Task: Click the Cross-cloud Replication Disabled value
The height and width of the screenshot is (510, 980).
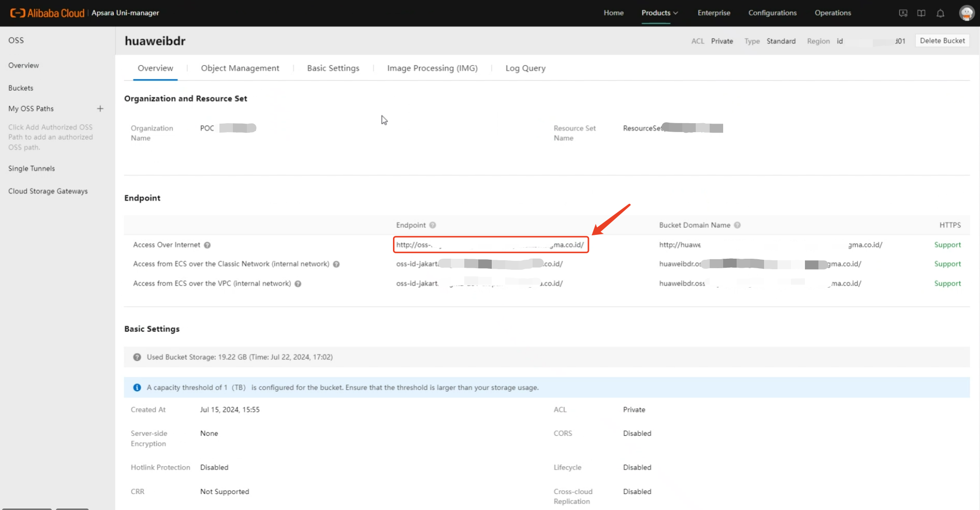Action: [x=637, y=492]
